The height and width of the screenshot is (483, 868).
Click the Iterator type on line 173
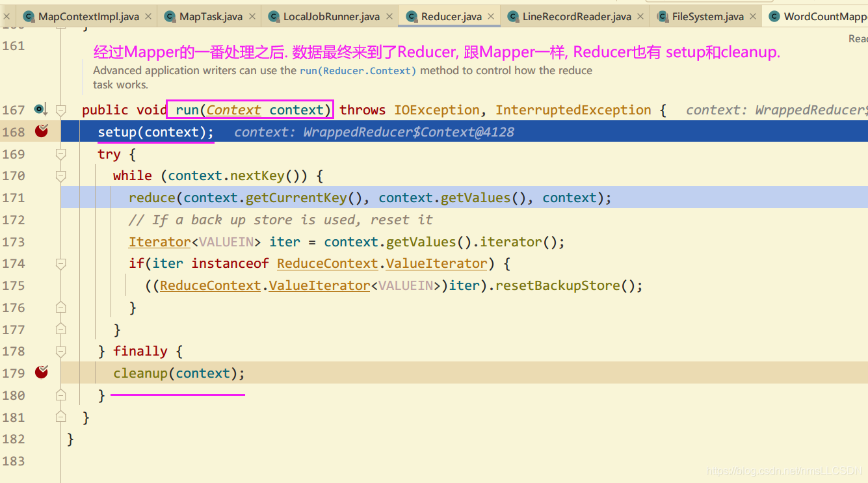[x=160, y=242]
